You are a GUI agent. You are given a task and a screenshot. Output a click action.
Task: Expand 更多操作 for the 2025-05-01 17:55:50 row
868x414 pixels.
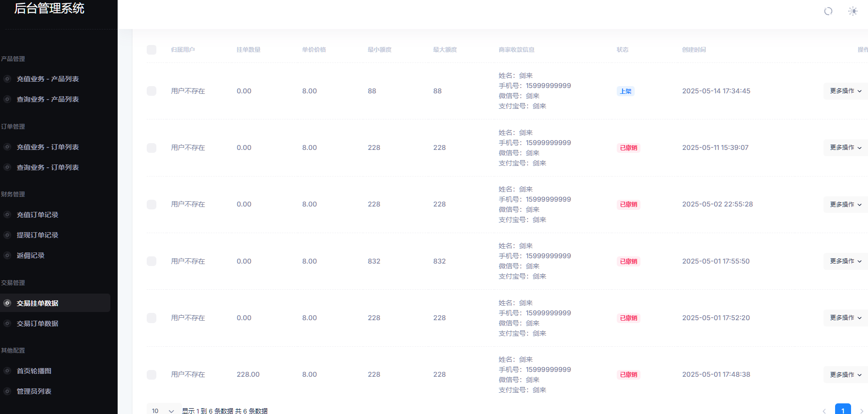845,261
